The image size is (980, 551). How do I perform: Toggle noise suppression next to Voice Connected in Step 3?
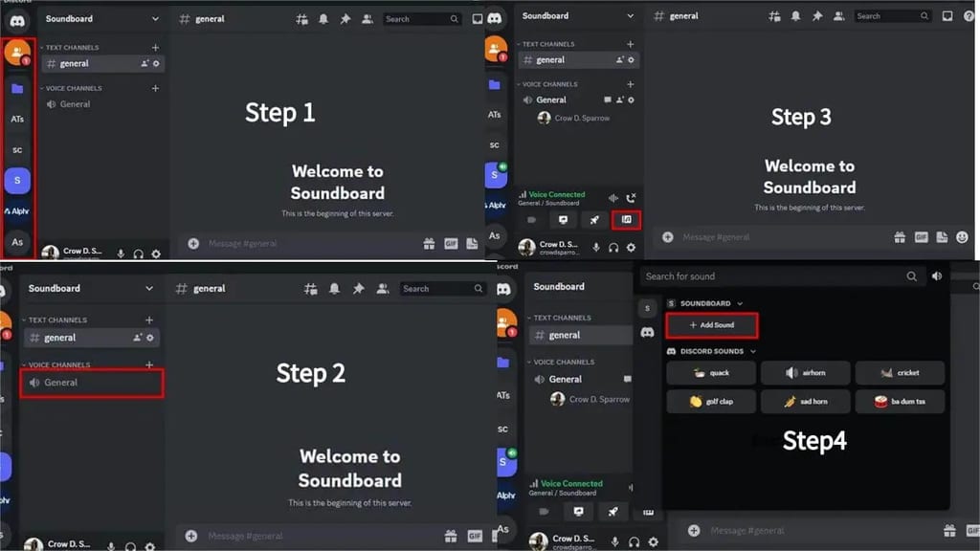point(613,198)
